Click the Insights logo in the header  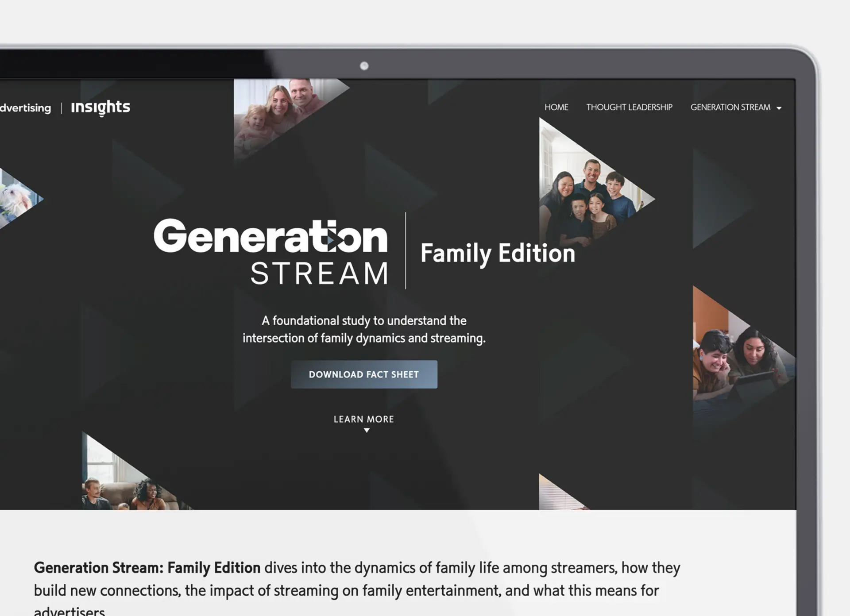point(100,107)
